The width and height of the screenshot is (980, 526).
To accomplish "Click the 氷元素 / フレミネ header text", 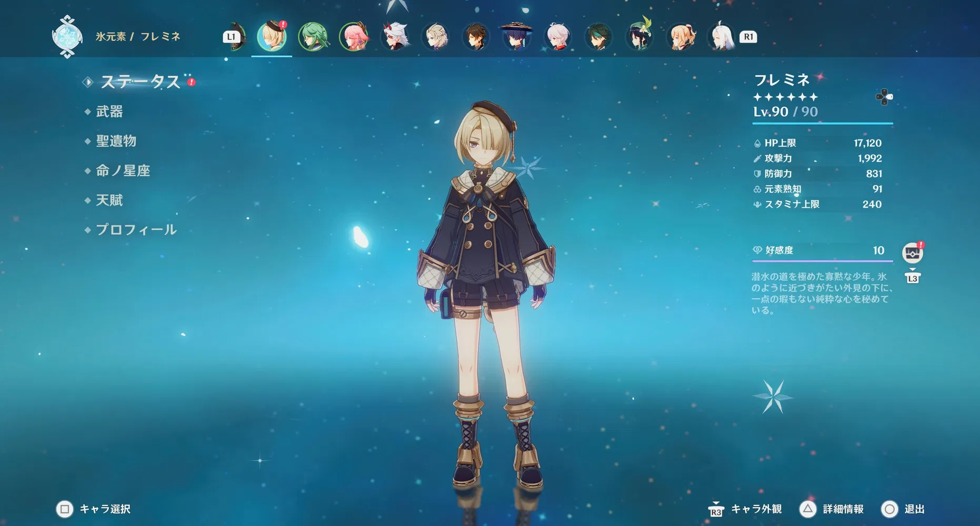I will (138, 36).
